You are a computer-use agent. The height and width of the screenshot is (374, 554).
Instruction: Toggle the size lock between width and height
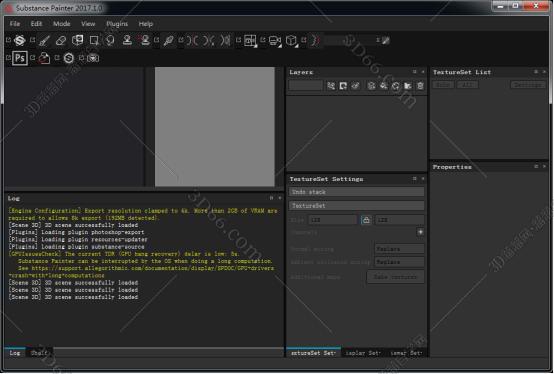(x=366, y=220)
